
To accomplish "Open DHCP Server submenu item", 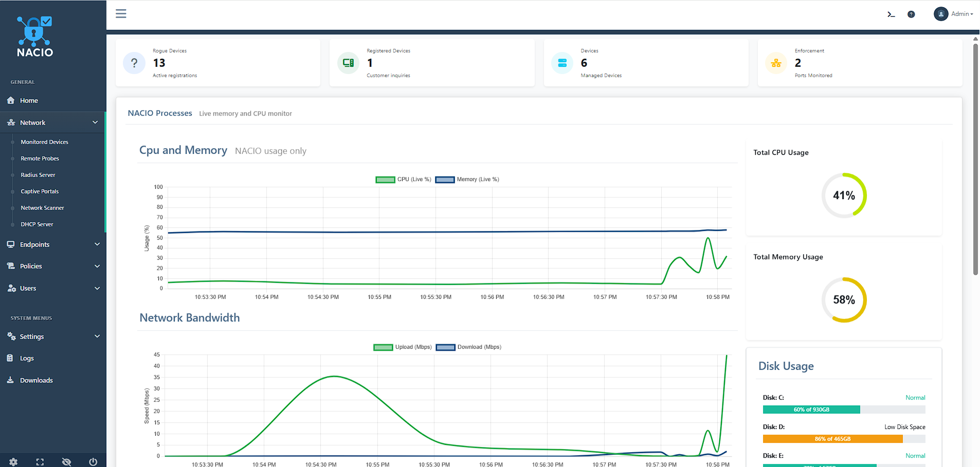I will tap(37, 224).
